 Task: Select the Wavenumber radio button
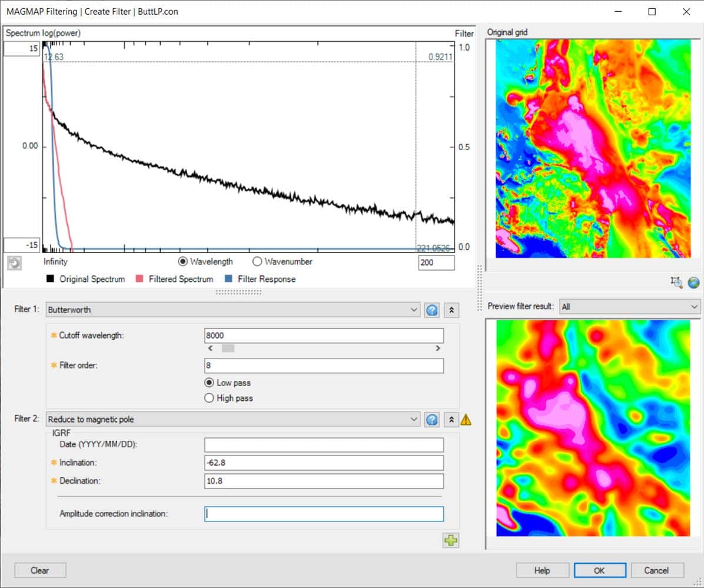[x=257, y=261]
